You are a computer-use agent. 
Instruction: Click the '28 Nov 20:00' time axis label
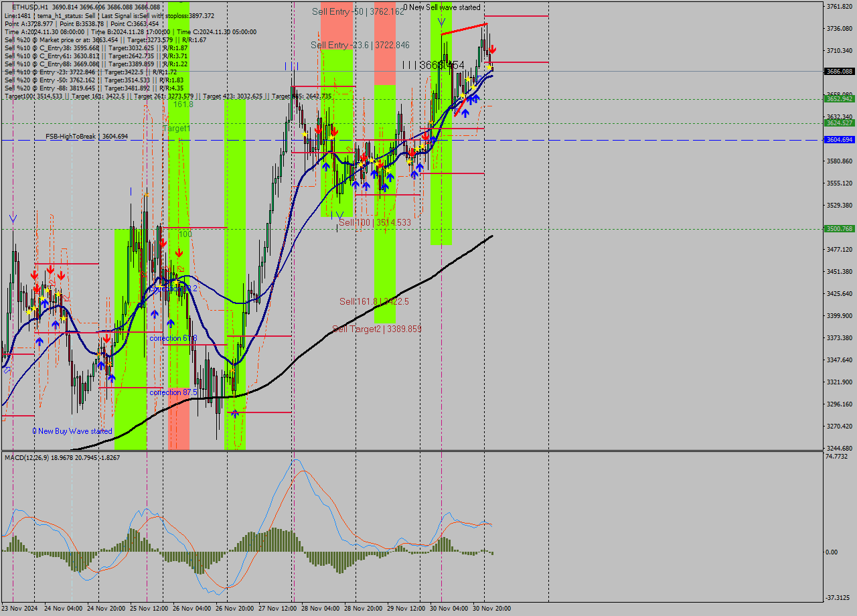tap(364, 609)
